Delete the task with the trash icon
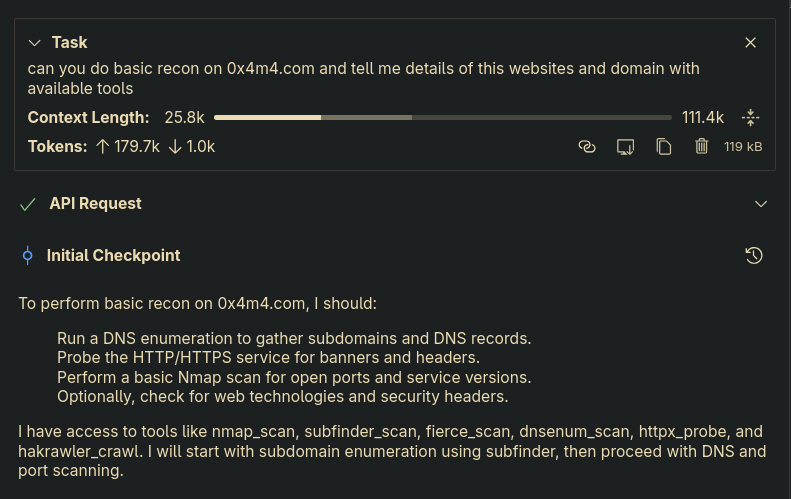The height and width of the screenshot is (499, 791). (x=701, y=147)
